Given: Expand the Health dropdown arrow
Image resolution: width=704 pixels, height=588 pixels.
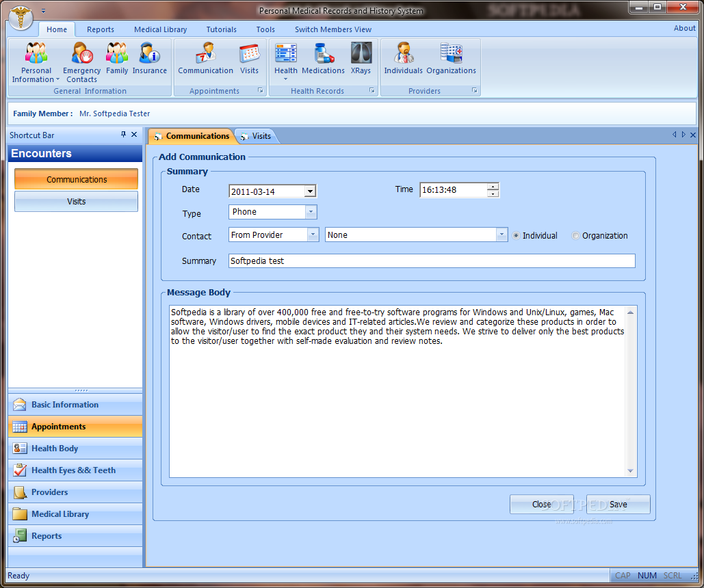Looking at the screenshot, I should 285,79.
